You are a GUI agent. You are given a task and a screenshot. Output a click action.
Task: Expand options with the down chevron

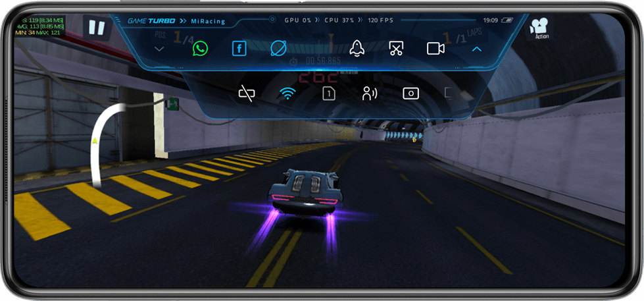(x=159, y=49)
